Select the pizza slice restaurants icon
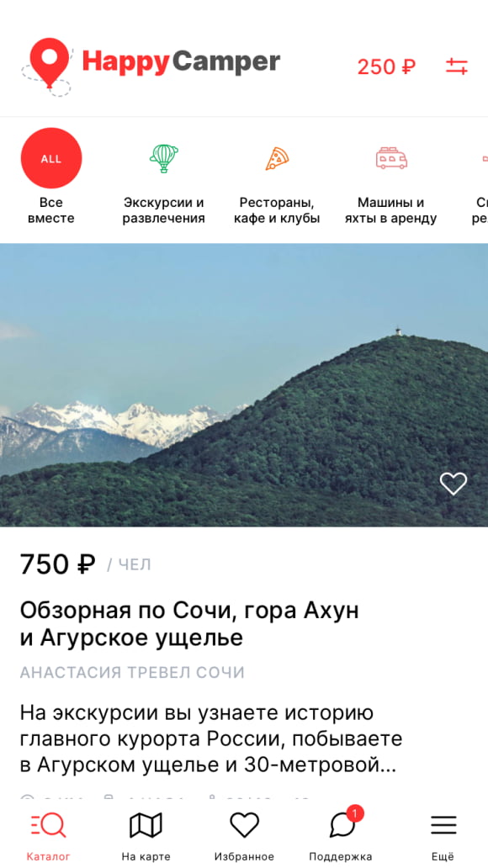The height and width of the screenshot is (868, 488). 277,158
